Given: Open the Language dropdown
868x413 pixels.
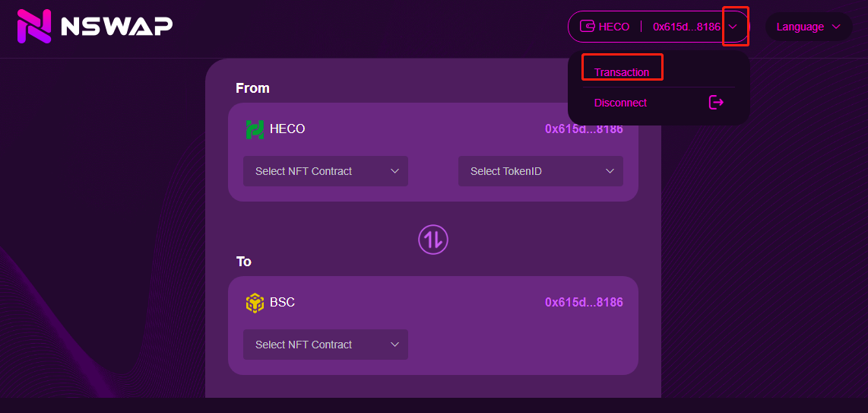Looking at the screenshot, I should coord(809,27).
